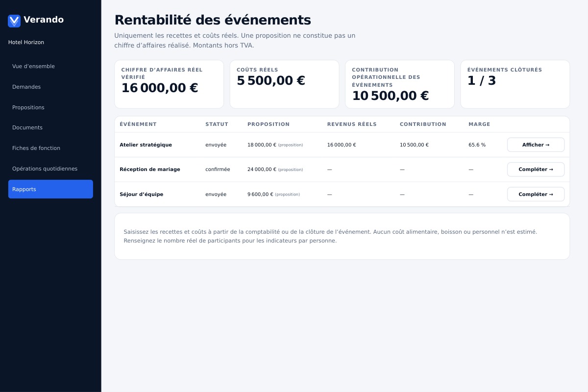The height and width of the screenshot is (392, 588).
Task: Click the 18 000,00 € proposition amount
Action: pos(262,145)
